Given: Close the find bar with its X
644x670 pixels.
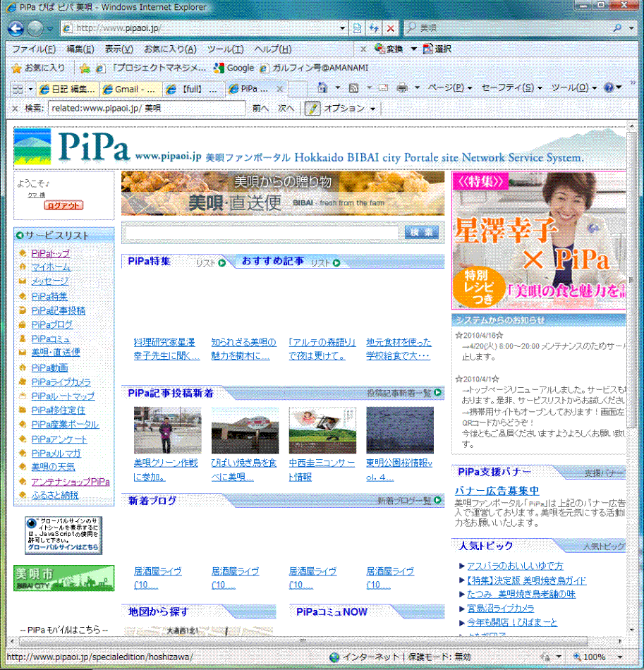Looking at the screenshot, I should 15,109.
